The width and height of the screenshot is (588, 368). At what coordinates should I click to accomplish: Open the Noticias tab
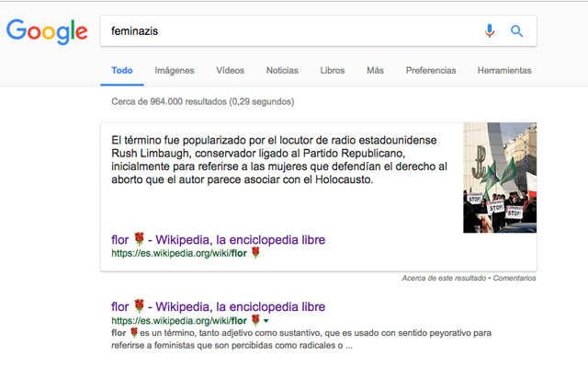(282, 70)
